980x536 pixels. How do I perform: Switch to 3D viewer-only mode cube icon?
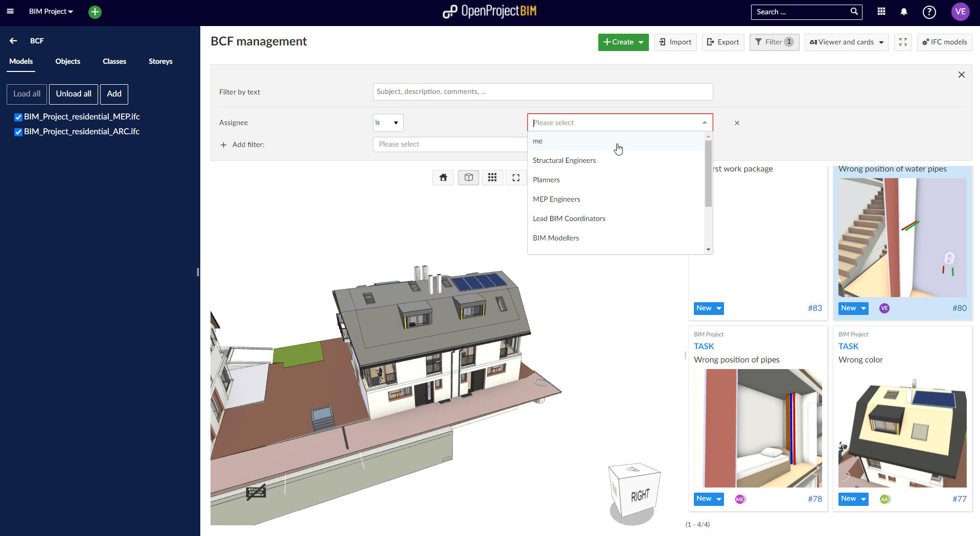coord(468,177)
